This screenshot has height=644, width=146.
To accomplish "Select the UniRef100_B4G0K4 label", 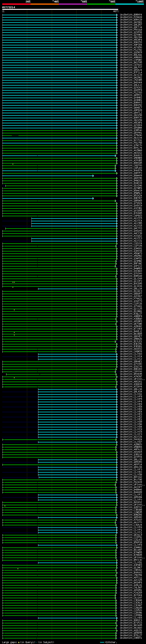I will 131,82.
